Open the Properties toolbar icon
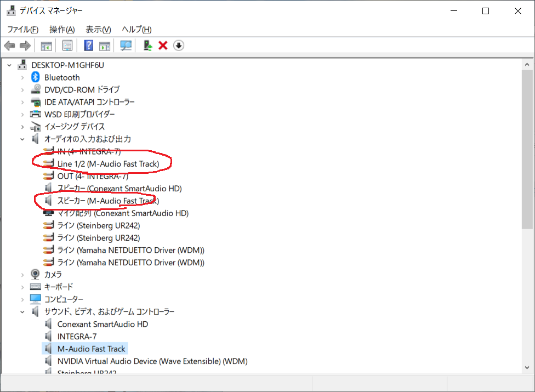This screenshot has height=392, width=535. point(67,46)
